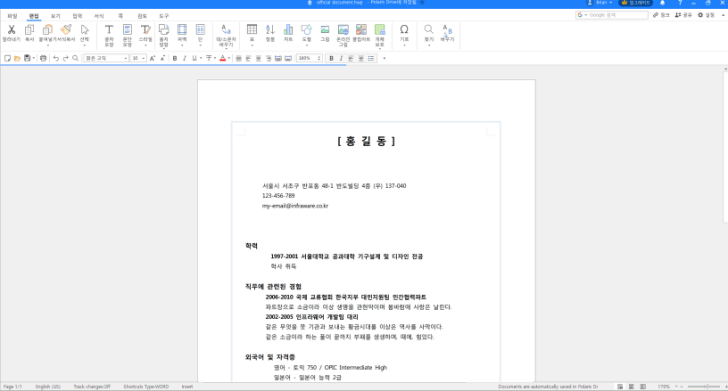Click the zoom slider in status bar
Viewport: 728px width, 391px height.
point(704,386)
